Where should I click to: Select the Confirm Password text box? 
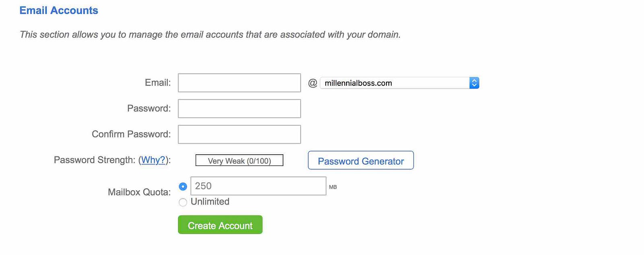tap(239, 135)
